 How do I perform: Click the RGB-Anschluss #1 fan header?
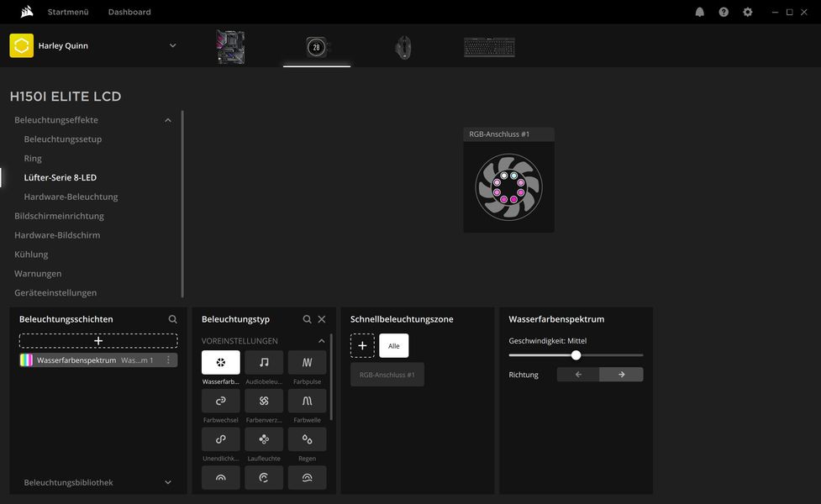click(509, 134)
